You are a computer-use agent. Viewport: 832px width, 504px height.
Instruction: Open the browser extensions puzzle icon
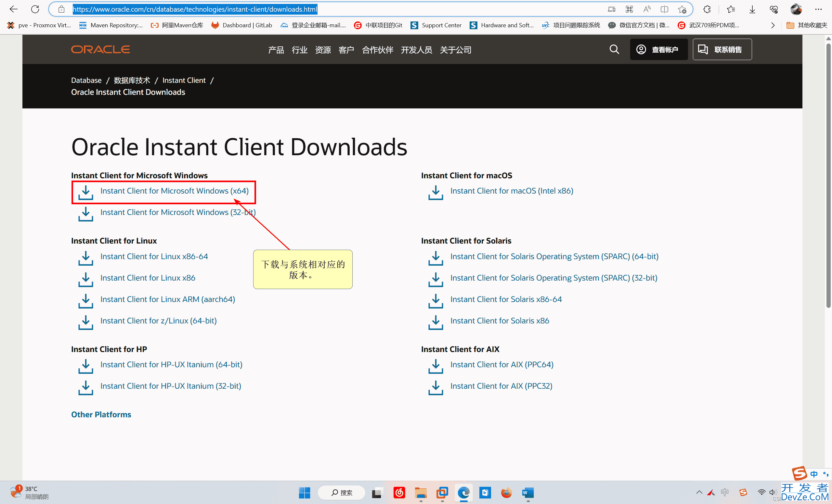point(707,9)
